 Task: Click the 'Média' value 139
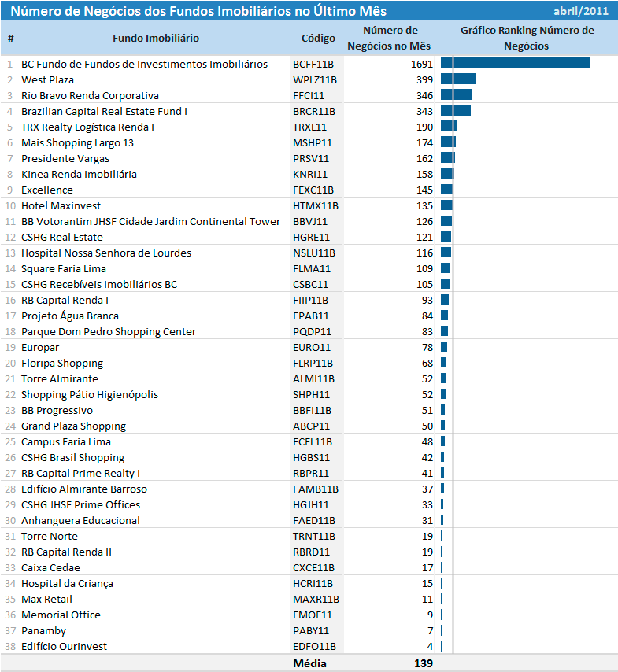424,663
